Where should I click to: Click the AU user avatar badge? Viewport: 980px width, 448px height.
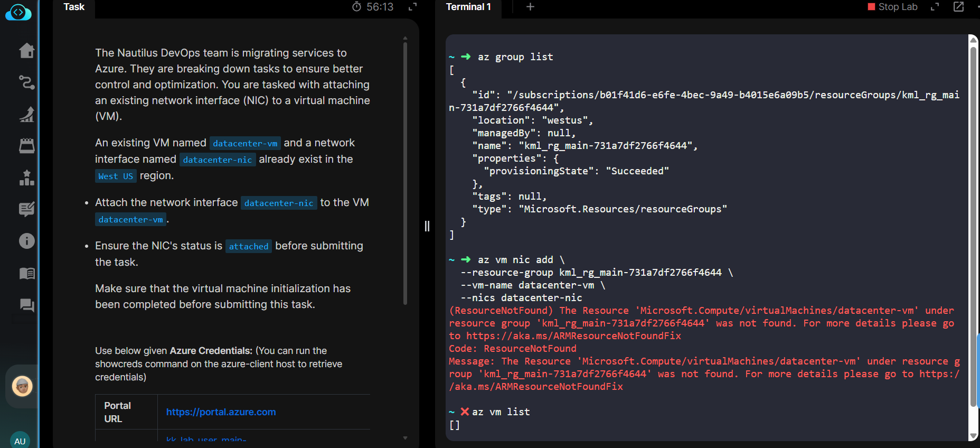tap(20, 441)
